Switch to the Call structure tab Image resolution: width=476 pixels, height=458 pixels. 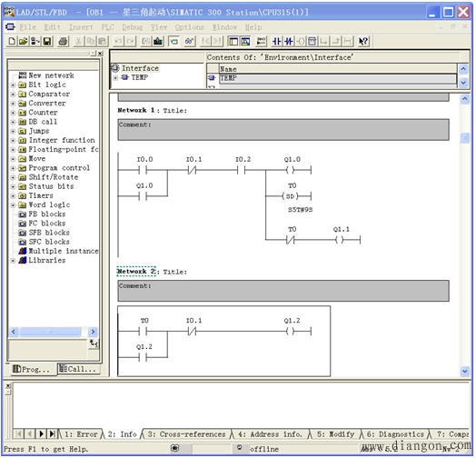coord(79,369)
